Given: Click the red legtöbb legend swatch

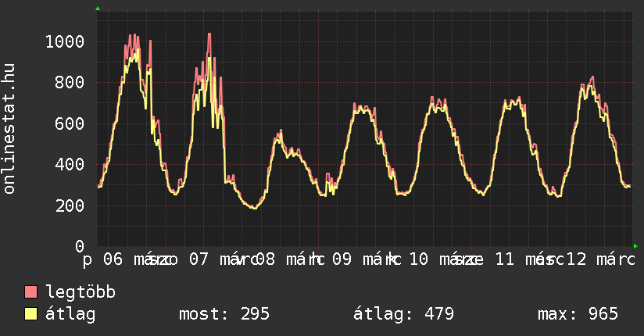Looking at the screenshot, I should (x=31, y=292).
